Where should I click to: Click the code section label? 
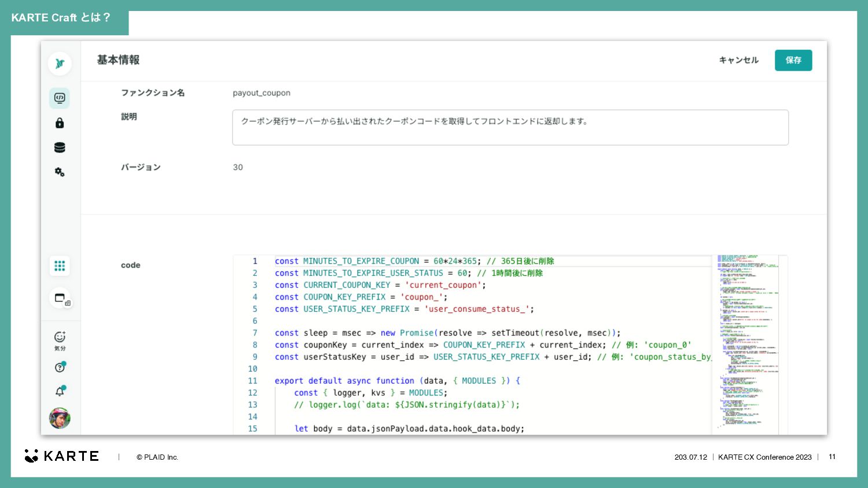tap(131, 265)
